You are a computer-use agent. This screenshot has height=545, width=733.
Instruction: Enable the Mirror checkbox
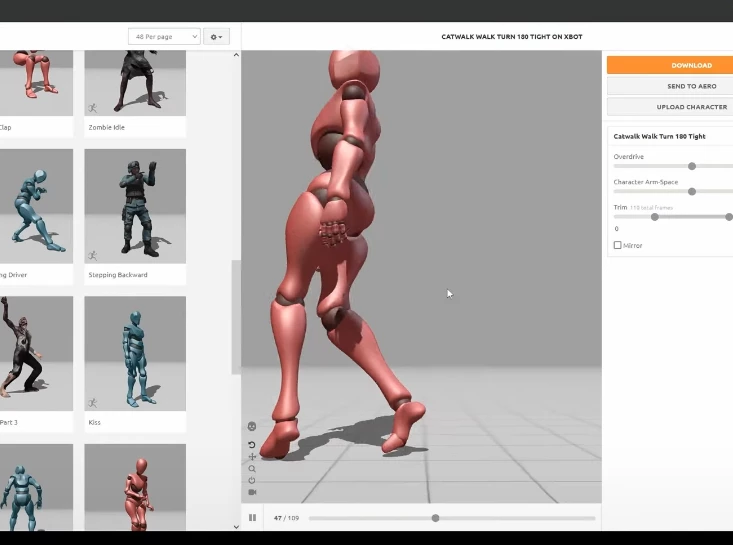618,245
